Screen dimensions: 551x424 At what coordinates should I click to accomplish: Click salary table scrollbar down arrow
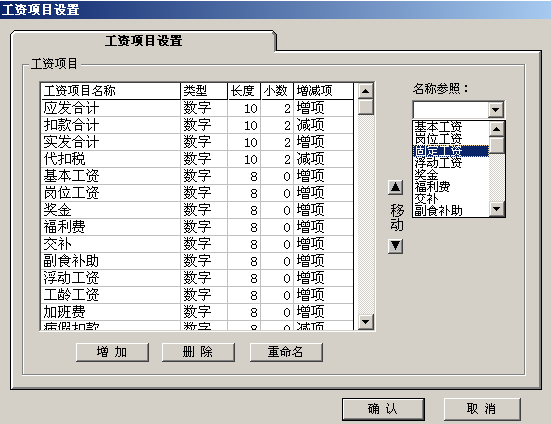[x=365, y=322]
